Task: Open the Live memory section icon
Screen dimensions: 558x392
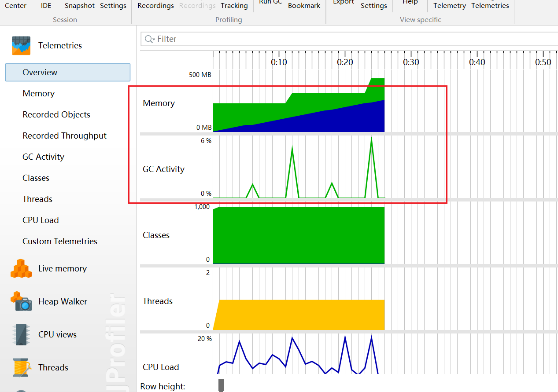Action: (21, 268)
